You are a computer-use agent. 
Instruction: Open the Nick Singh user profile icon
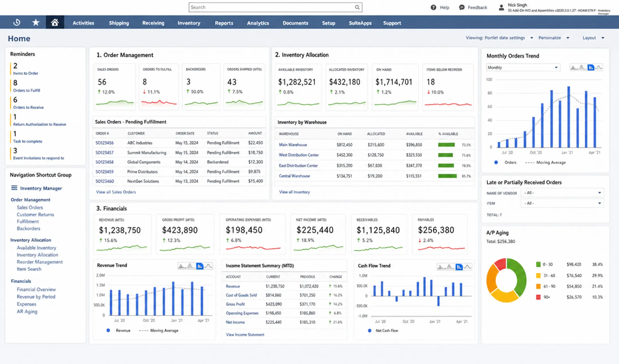tap(501, 7)
